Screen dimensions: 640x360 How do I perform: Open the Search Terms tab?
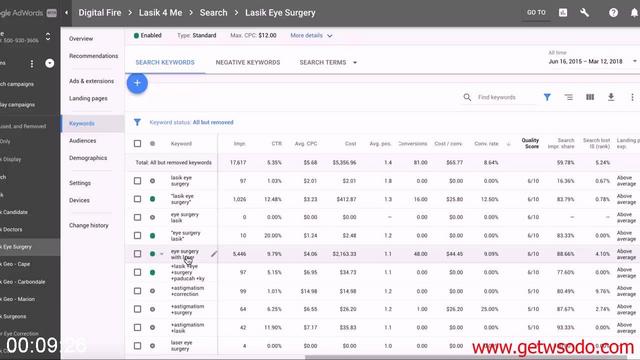tap(323, 62)
